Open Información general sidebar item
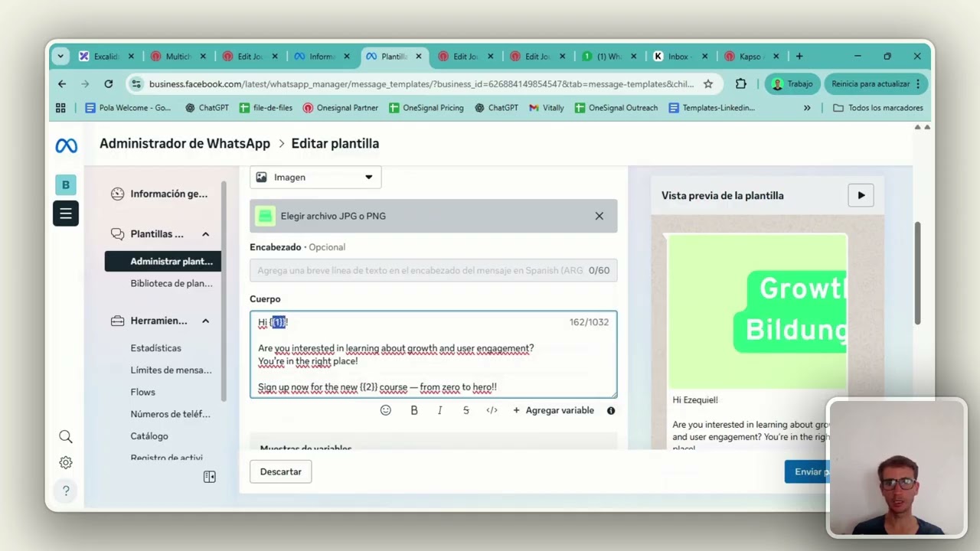Screen dimensions: 980x551 159,194
